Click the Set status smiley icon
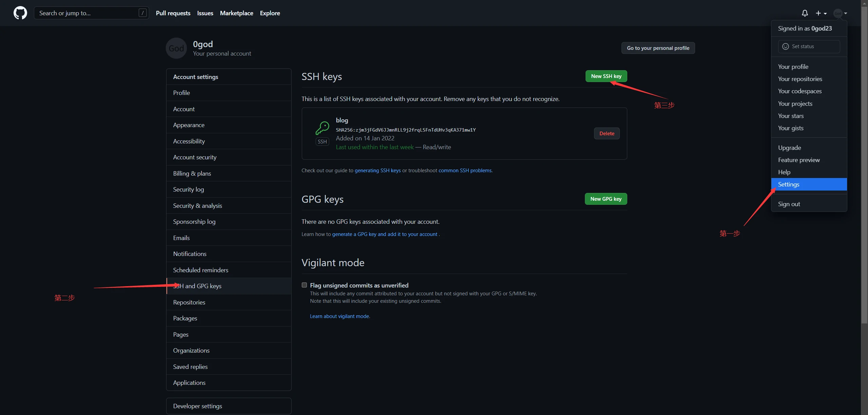 (785, 46)
